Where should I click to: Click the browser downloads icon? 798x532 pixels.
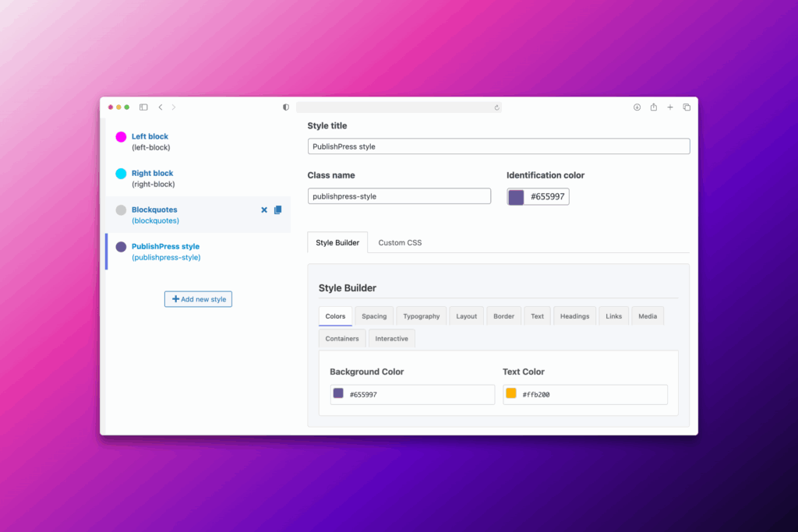(637, 107)
